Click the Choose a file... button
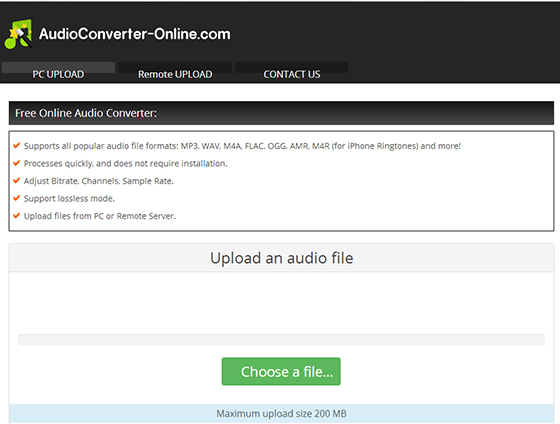Image resolution: width=560 pixels, height=424 pixels. 281,371
